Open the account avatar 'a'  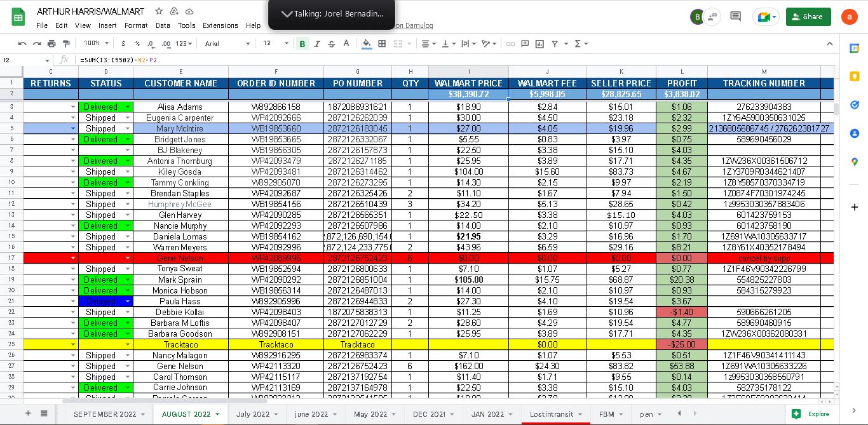[849, 17]
